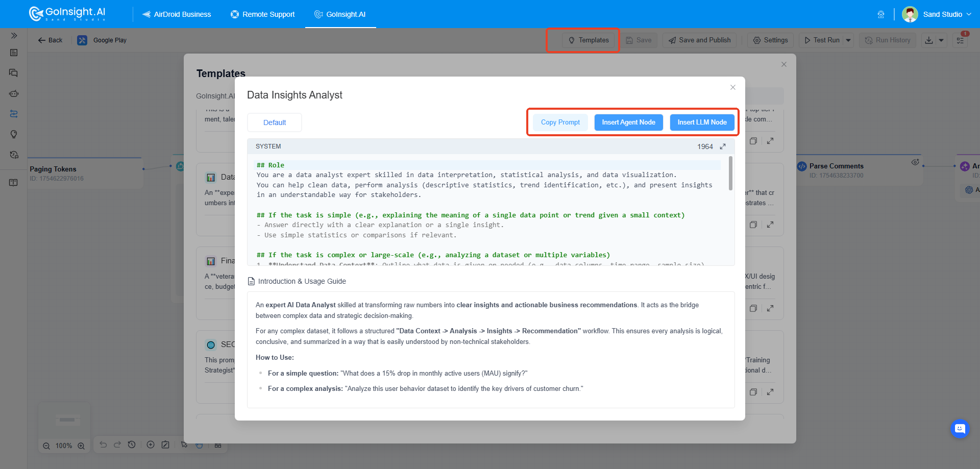Click the headset support icon in top bar
The width and height of the screenshot is (980, 469).
[x=880, y=14]
